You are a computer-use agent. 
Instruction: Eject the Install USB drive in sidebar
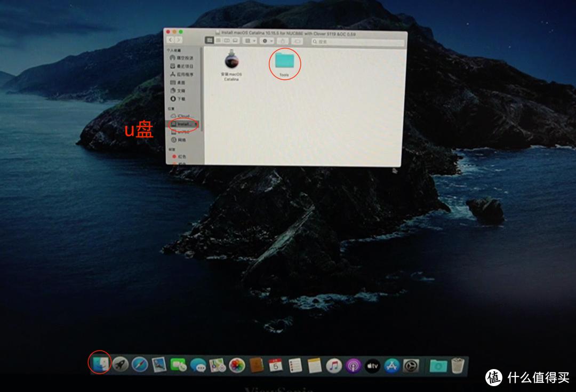(x=196, y=124)
